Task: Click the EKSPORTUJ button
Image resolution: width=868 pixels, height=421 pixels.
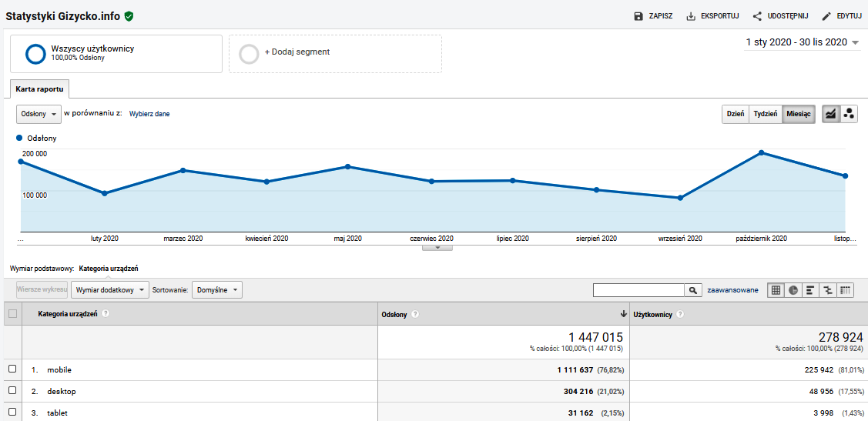Action: (x=712, y=15)
